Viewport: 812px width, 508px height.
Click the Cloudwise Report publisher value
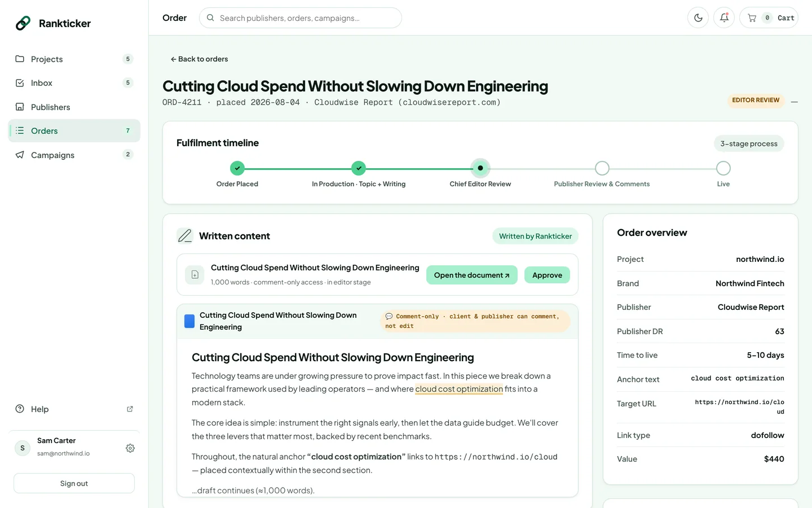pos(751,308)
